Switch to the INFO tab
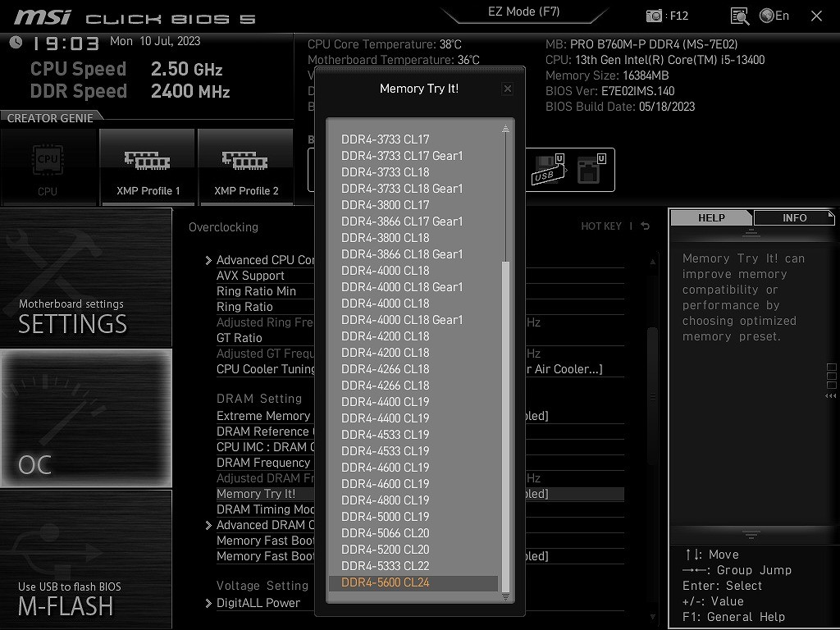Screen dimensions: 840x630 (794, 218)
